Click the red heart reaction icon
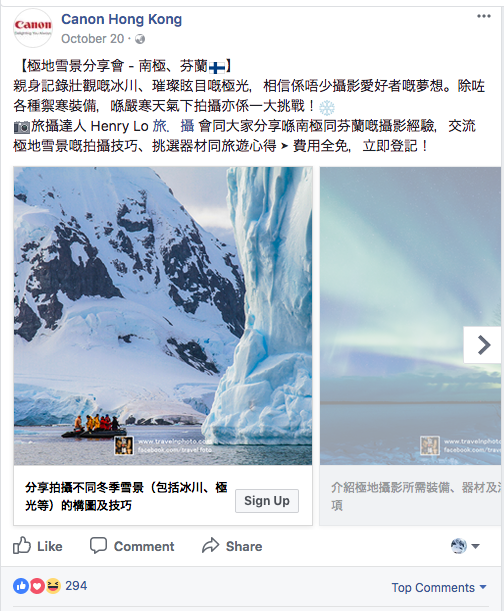 pyautogui.click(x=37, y=586)
